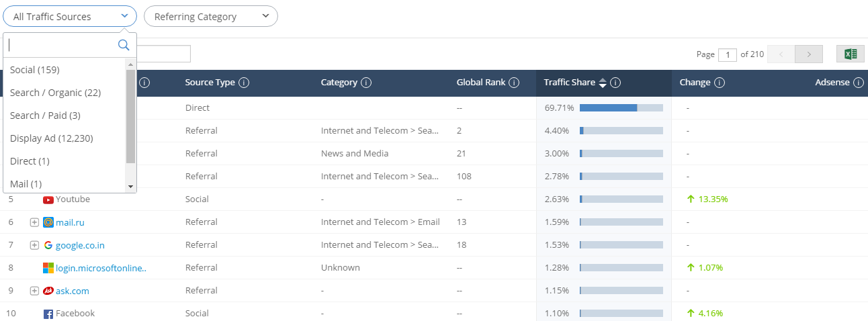The width and height of the screenshot is (868, 321).
Task: Open the Source Type info icon
Action: [x=244, y=83]
